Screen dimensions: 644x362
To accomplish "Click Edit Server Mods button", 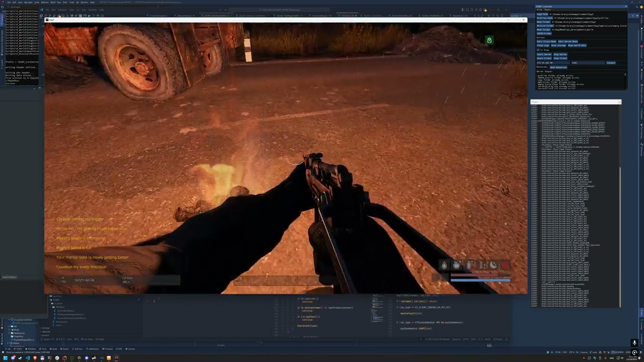I will [568, 41].
